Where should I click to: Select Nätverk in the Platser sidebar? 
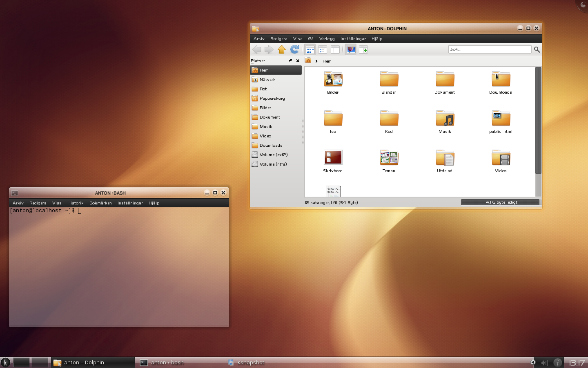276,80
